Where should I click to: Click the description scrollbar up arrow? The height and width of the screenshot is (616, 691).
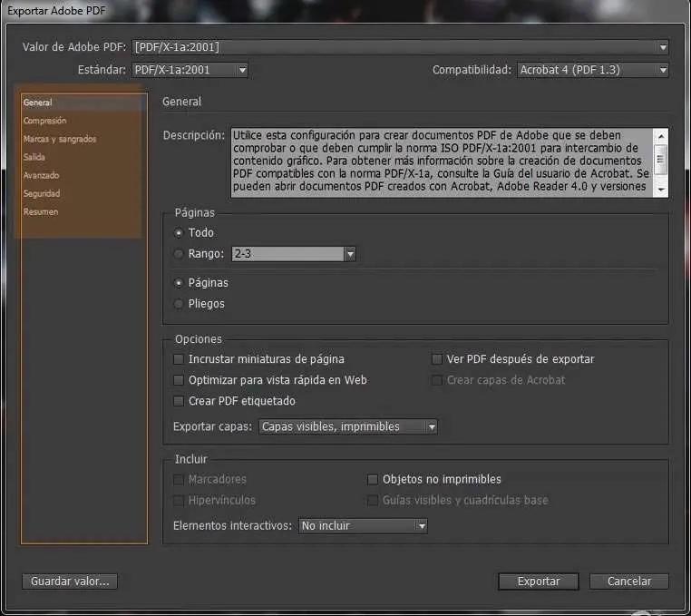(660, 136)
